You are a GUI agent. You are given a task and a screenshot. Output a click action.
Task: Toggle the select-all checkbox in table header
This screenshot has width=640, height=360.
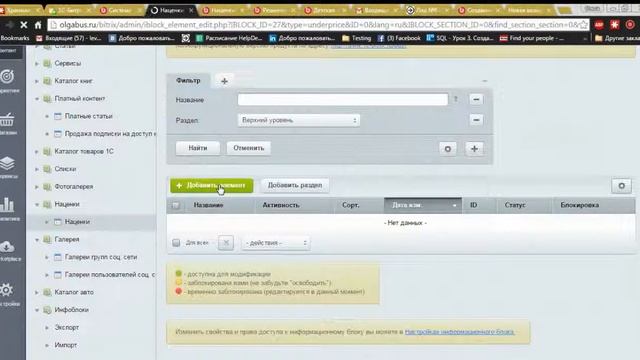[176, 205]
